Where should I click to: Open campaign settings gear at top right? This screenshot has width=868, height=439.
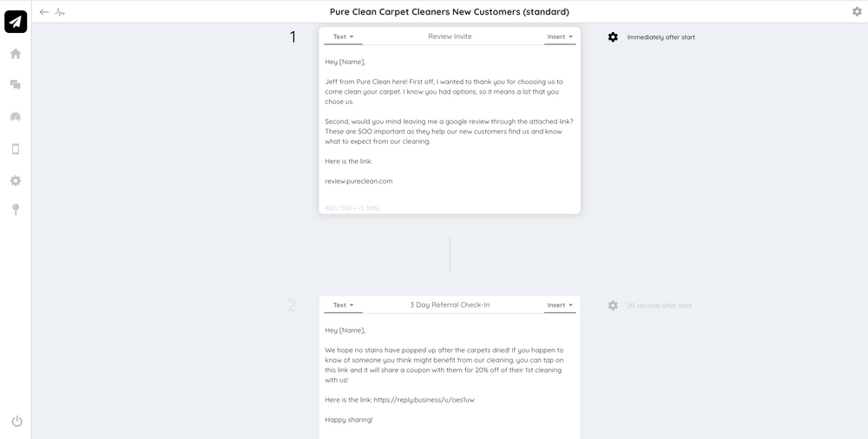(x=857, y=12)
